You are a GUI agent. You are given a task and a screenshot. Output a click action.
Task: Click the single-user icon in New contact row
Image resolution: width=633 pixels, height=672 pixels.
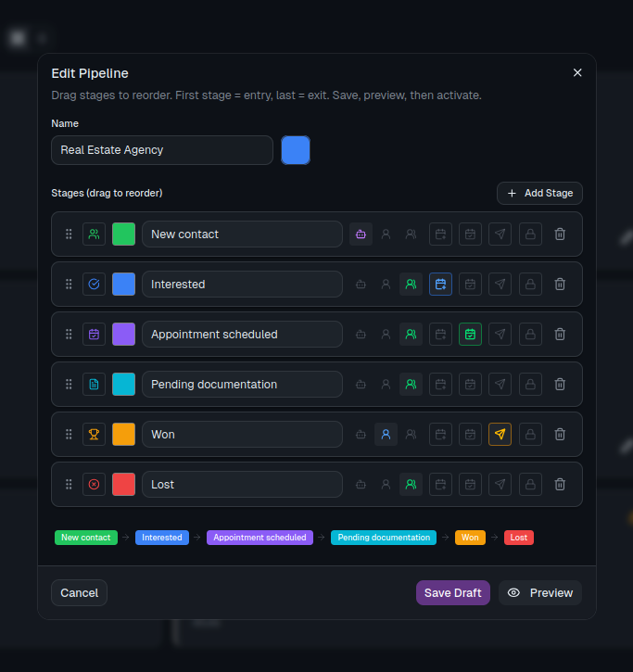tap(386, 234)
